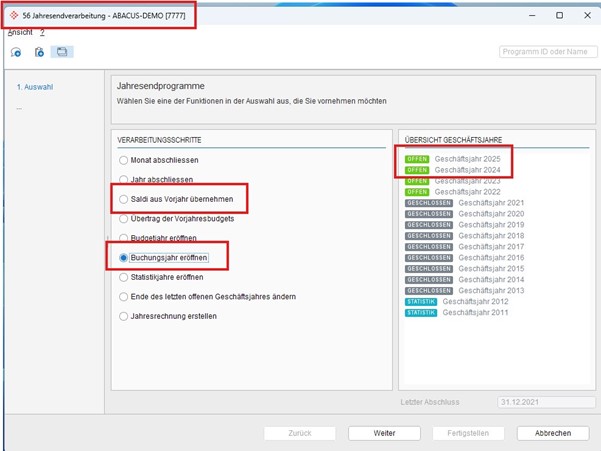Click Geschäftsjahr 2014 row

click(x=465, y=280)
